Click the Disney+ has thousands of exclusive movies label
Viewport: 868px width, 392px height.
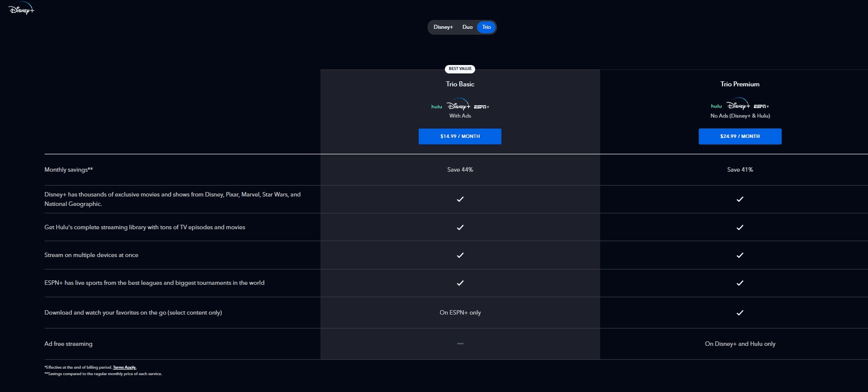[x=173, y=199]
